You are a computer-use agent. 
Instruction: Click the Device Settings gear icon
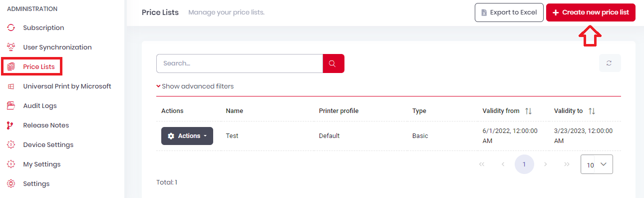pos(11,144)
